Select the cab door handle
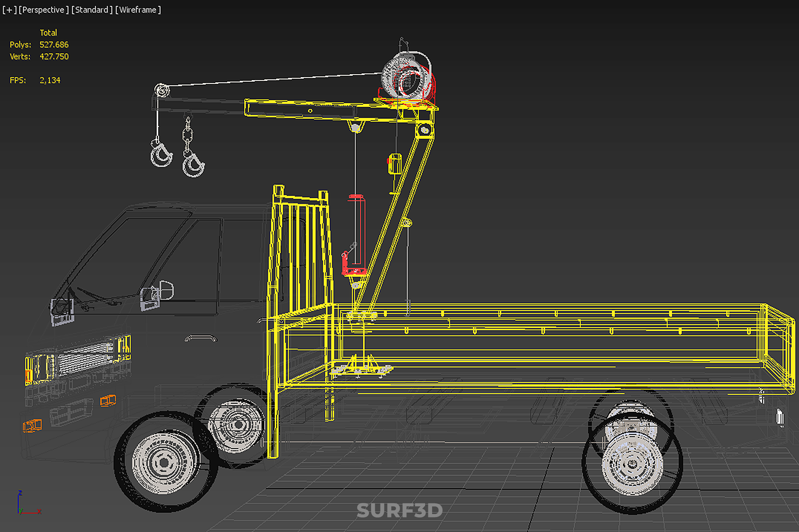Image resolution: width=799 pixels, height=532 pixels. (x=201, y=338)
